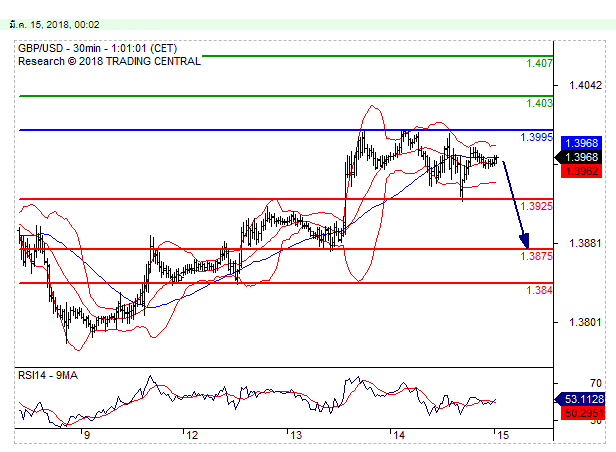The width and height of the screenshot is (616, 452).
Task: Click the black 1.3968 current price tag
Action: point(581,157)
